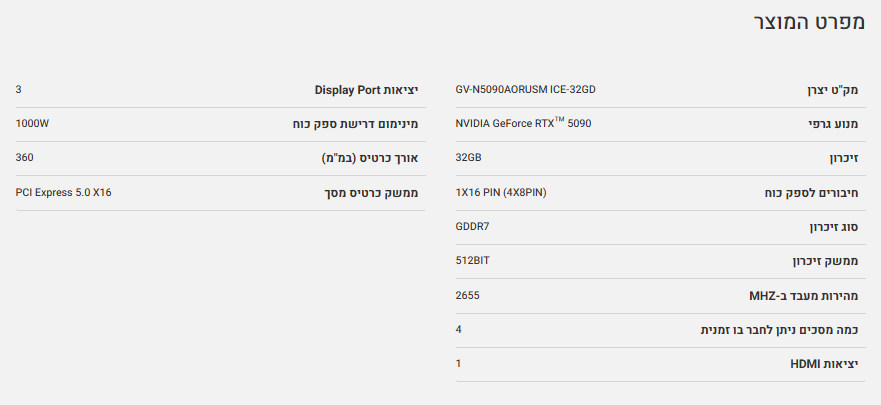The height and width of the screenshot is (405, 881).
Task: Select the 512BIT memory interface value
Action: point(472,260)
